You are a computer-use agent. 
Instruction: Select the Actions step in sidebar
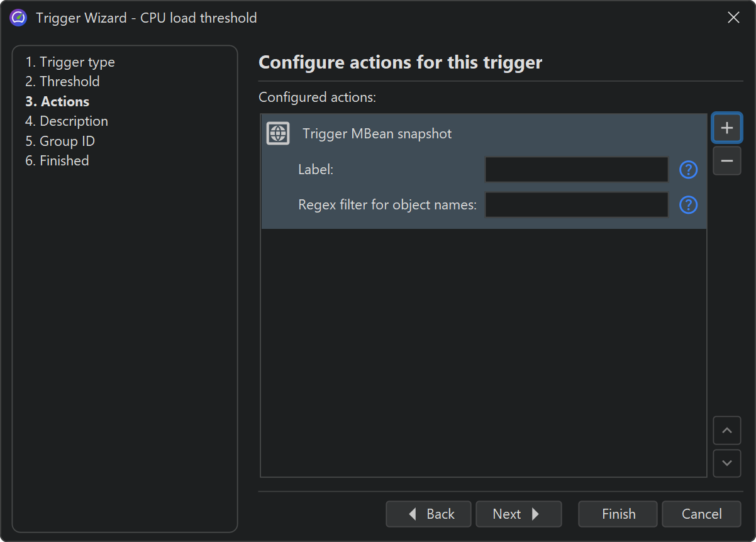tap(57, 101)
